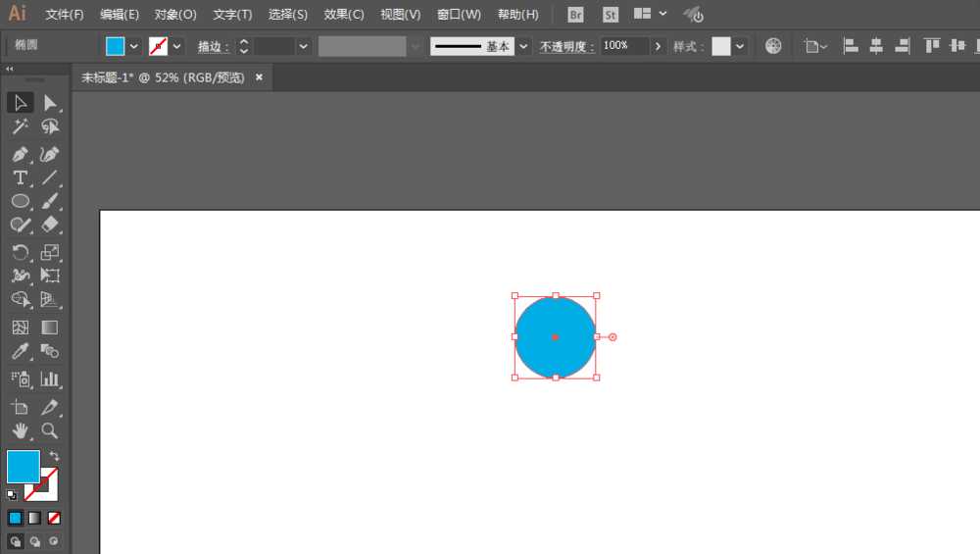Viewport: 980px width, 554px height.
Task: Open the brush definition (基本) dropdown
Action: click(x=523, y=46)
